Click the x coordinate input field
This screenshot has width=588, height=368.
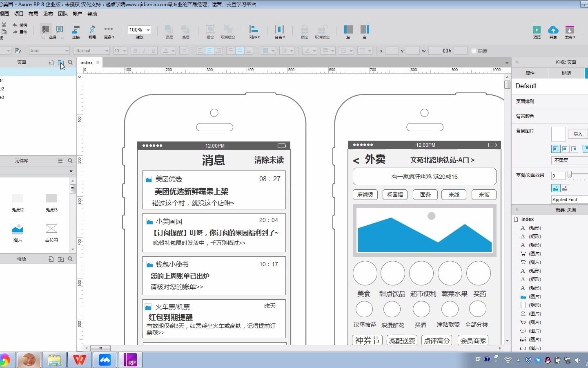point(391,51)
